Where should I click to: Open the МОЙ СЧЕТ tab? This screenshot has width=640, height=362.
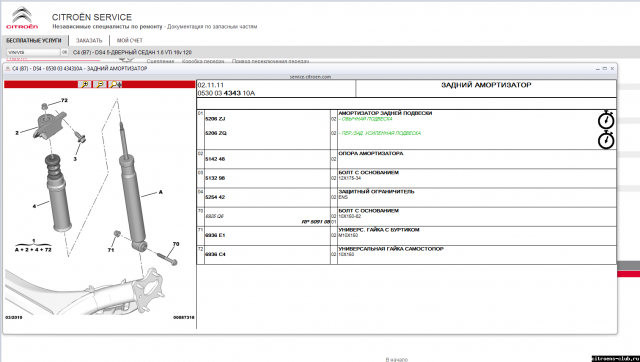click(x=130, y=40)
